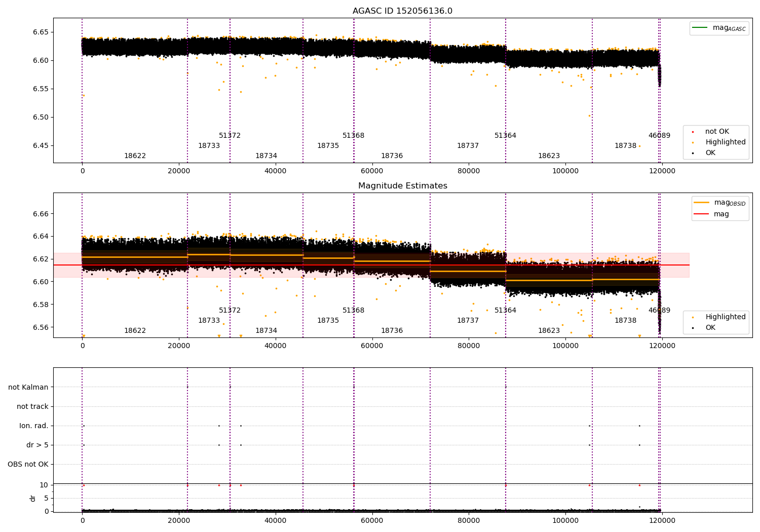Image resolution: width=760 pixels, height=532 pixels.
Task: Click obsid label 18737 in the top plot
Action: 468,146
